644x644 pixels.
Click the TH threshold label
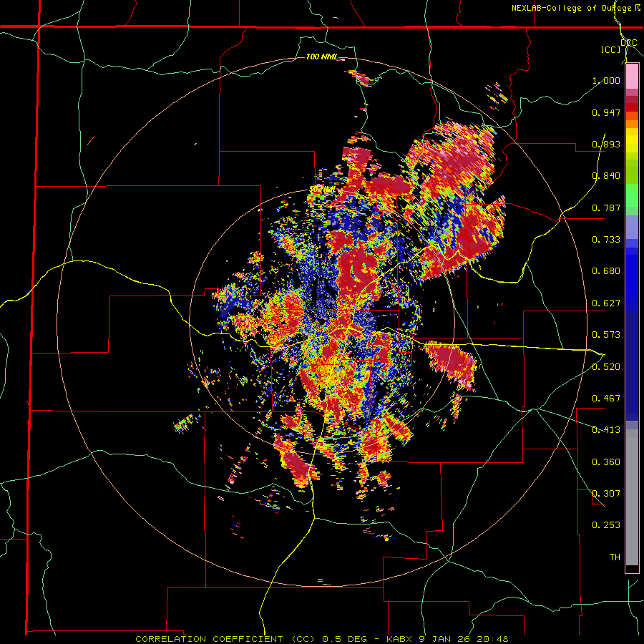(x=615, y=557)
